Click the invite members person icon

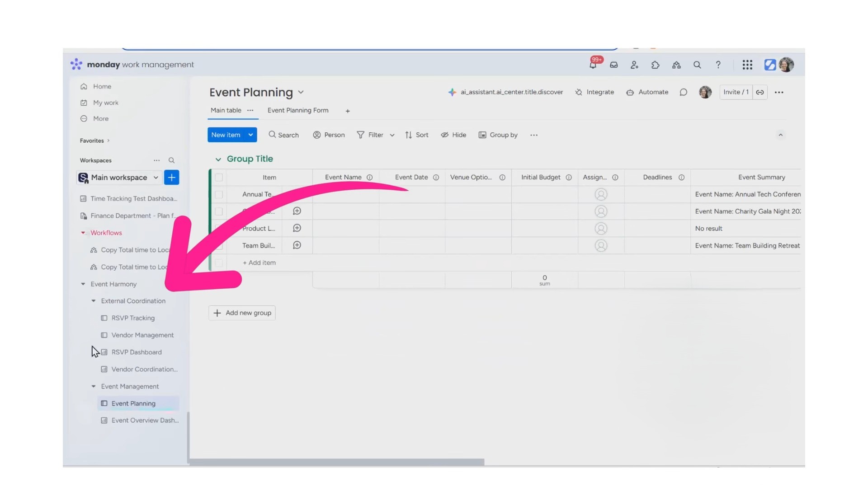point(634,65)
